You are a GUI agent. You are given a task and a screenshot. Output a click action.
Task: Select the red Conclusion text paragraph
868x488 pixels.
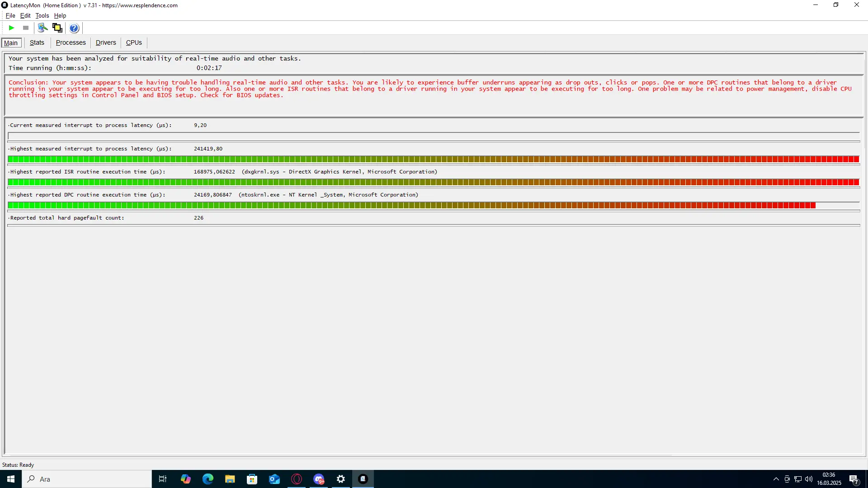click(430, 89)
